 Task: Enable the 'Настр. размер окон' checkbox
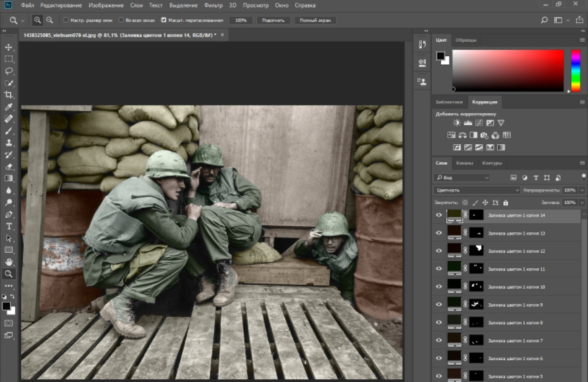(66, 21)
